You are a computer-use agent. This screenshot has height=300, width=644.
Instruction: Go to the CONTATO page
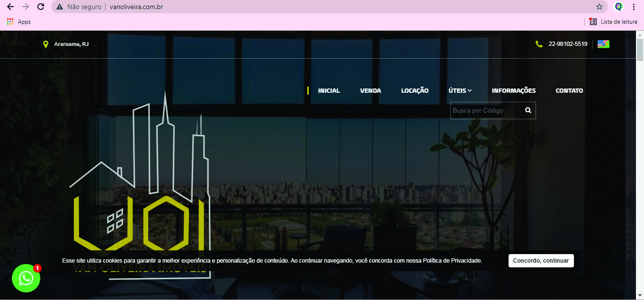pyautogui.click(x=569, y=90)
